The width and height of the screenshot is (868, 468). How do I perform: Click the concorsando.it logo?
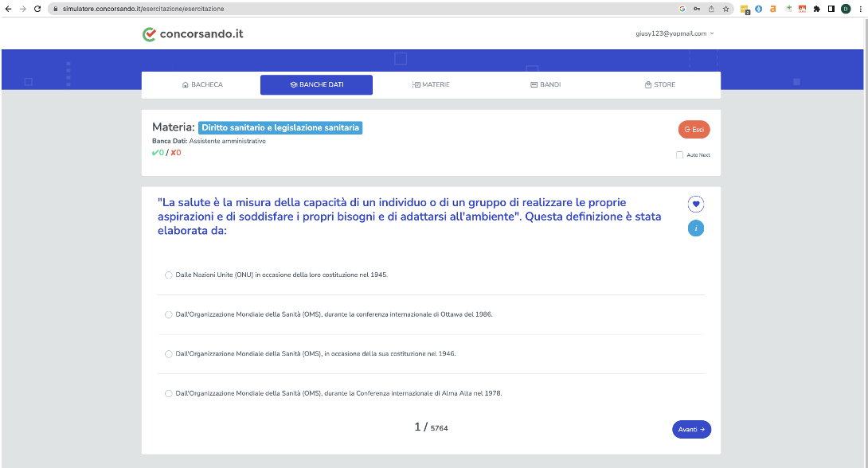tap(193, 34)
